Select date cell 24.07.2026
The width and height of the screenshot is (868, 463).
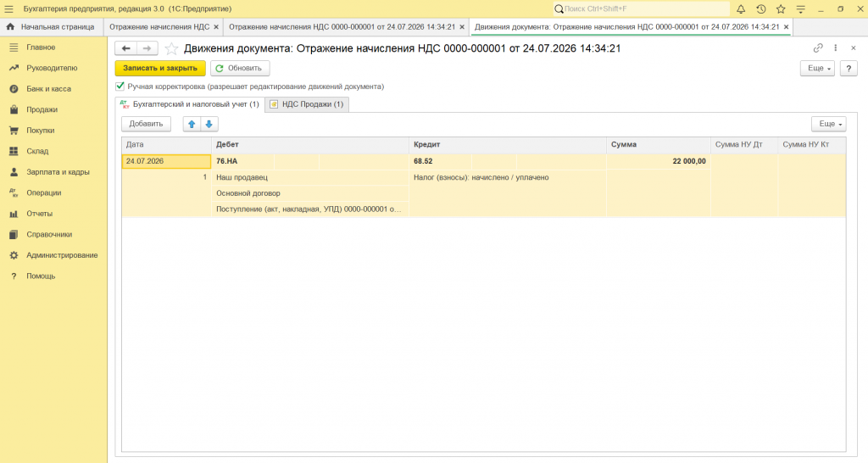pyautogui.click(x=166, y=161)
